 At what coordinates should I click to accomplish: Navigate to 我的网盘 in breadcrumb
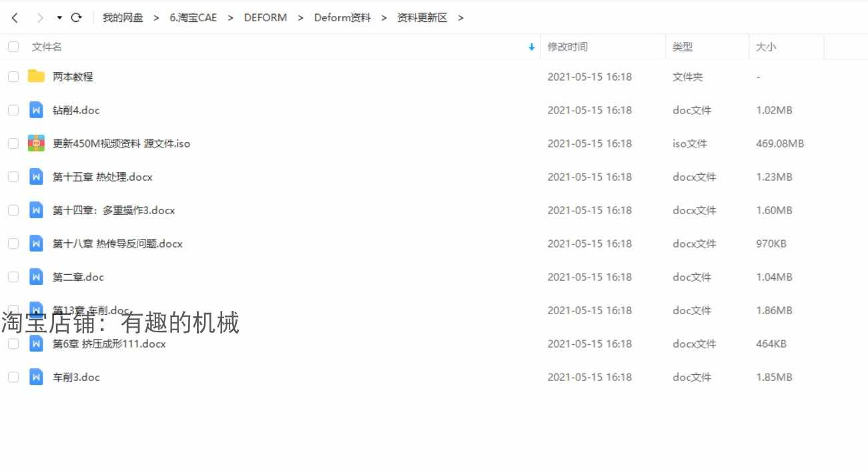[x=123, y=18]
